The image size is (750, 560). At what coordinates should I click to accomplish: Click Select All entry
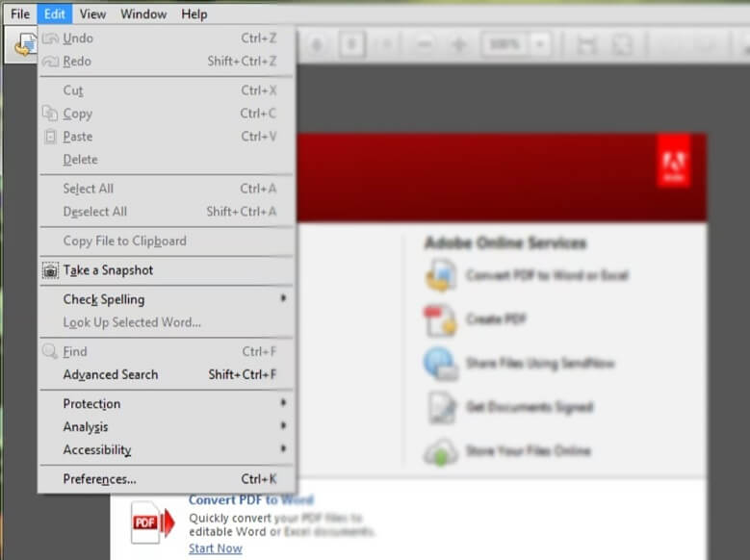[167, 189]
